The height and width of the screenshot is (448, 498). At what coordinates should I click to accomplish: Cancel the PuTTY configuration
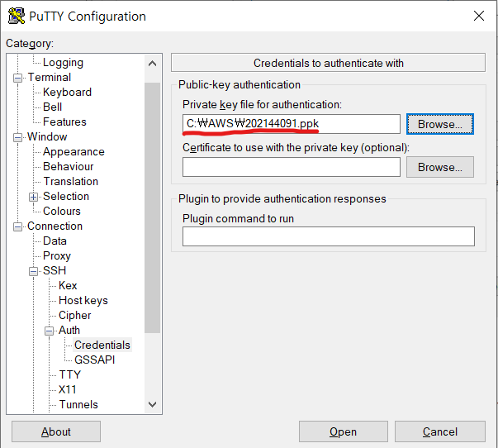tap(440, 431)
